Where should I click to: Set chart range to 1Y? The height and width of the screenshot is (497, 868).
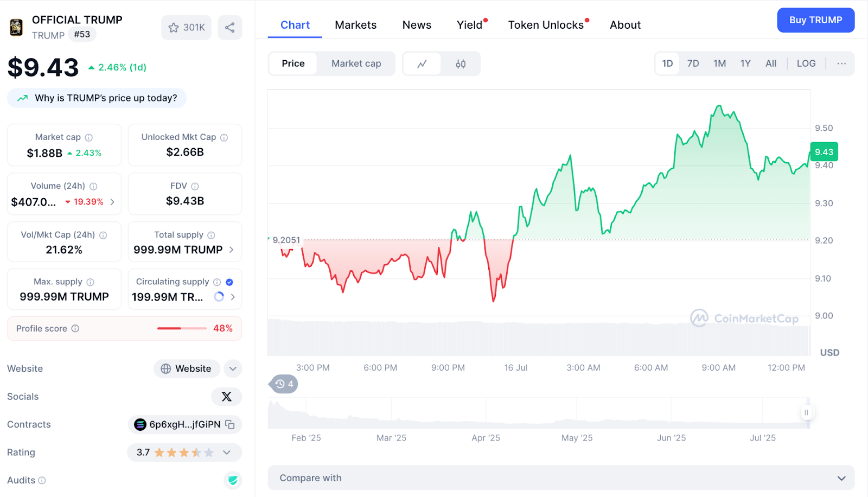pos(745,63)
